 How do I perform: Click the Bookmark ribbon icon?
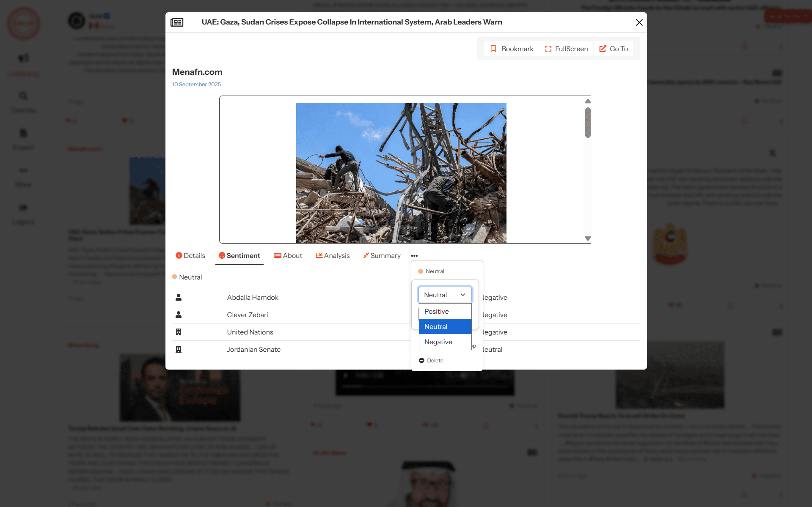(x=493, y=49)
